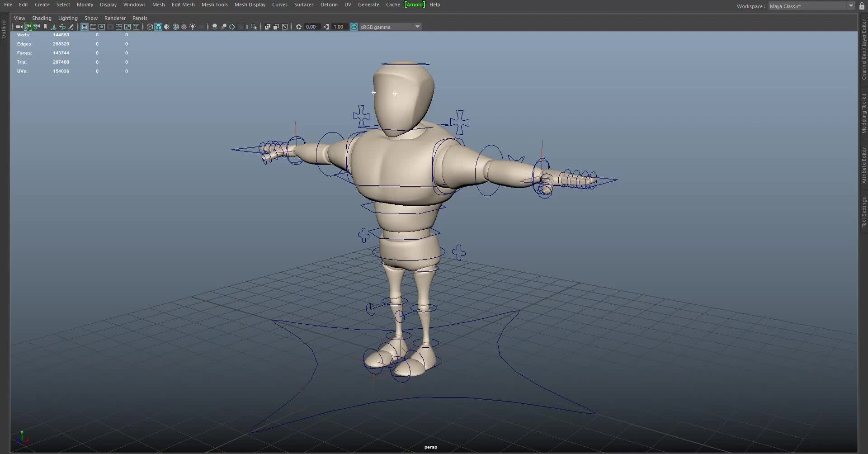Open the sRGB gamma view transform dropdown
Viewport: 868px width, 454px height.
(x=417, y=27)
